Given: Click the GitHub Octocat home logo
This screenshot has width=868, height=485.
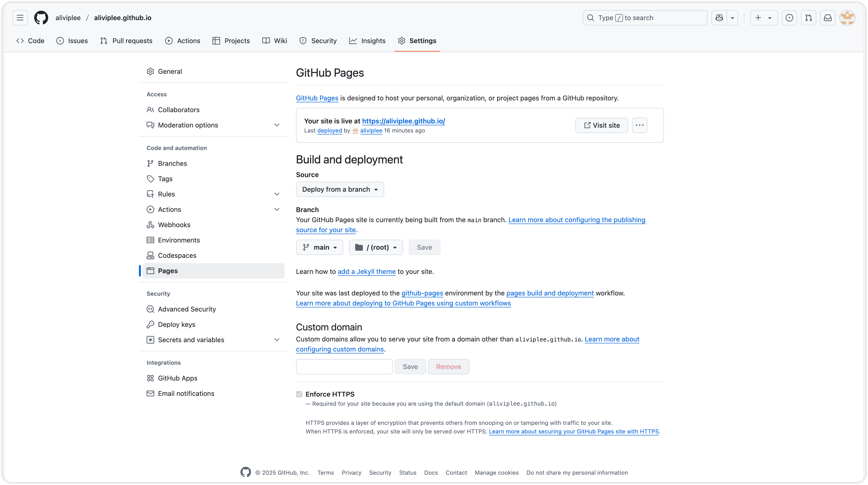Looking at the screenshot, I should 41,17.
